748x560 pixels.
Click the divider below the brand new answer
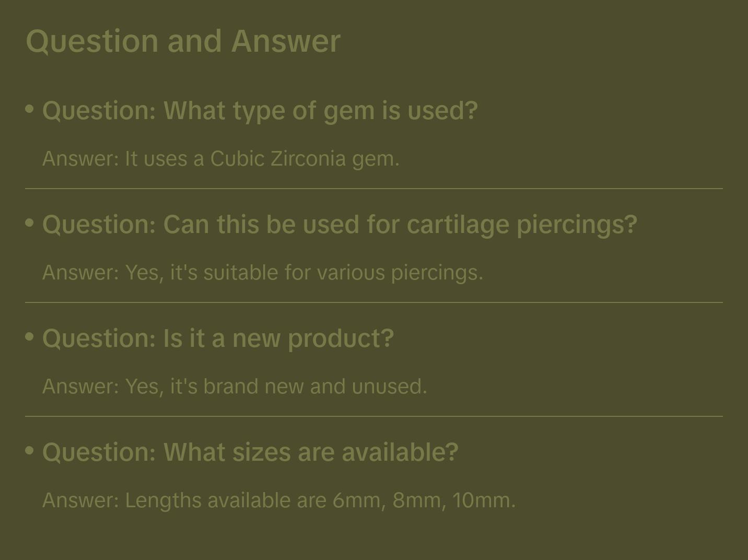point(374,416)
